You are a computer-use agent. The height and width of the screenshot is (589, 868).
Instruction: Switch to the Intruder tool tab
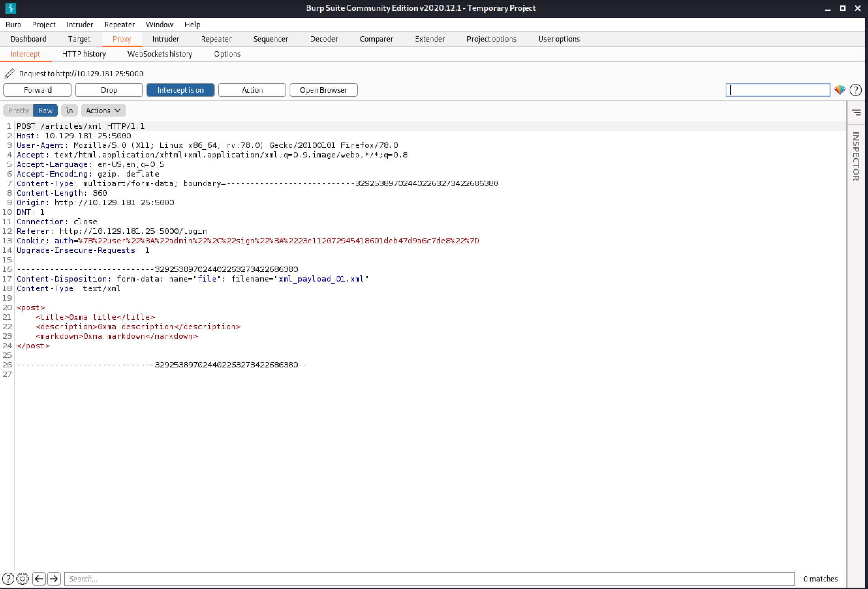(x=166, y=39)
